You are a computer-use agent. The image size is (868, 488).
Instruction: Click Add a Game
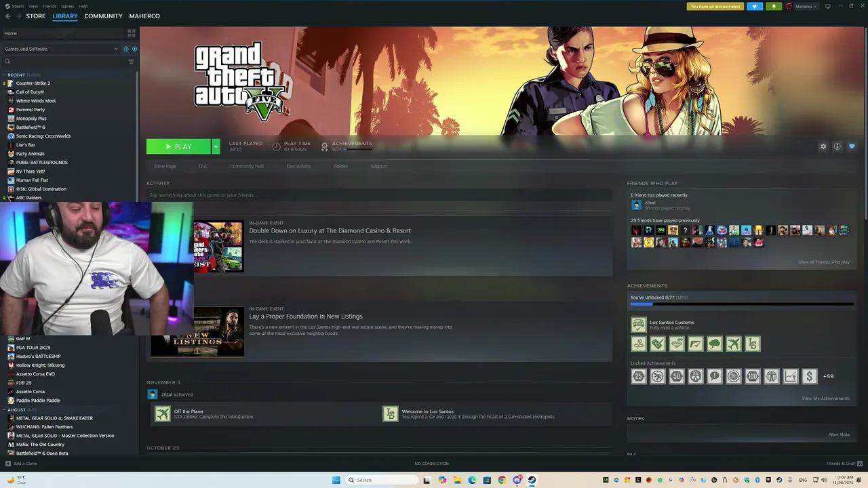coord(21,464)
